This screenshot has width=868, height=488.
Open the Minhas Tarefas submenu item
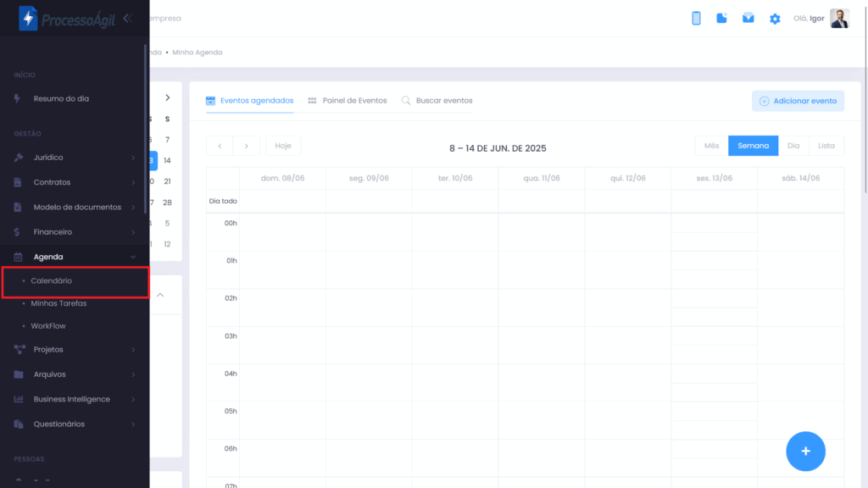pyautogui.click(x=58, y=303)
